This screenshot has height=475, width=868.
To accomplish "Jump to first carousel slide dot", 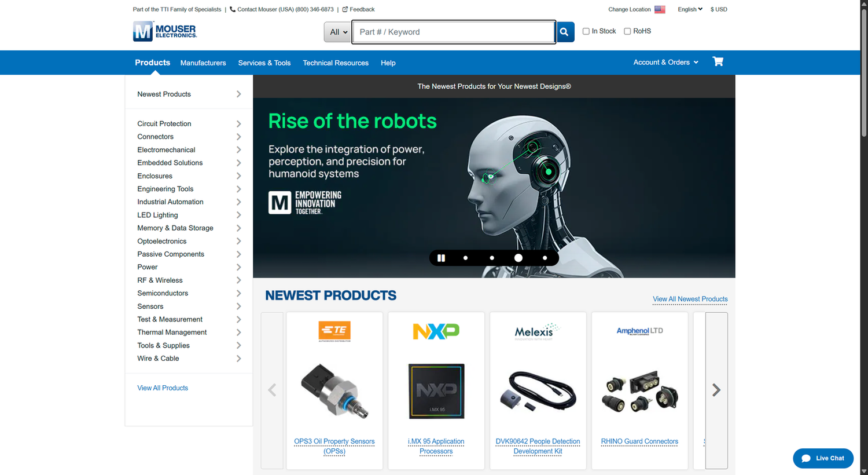I will 465,258.
